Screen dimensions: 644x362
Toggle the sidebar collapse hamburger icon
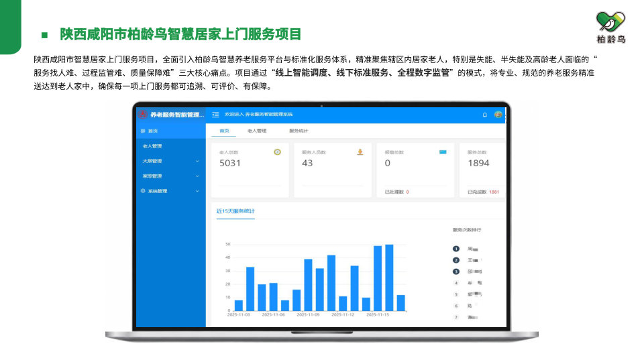point(215,115)
